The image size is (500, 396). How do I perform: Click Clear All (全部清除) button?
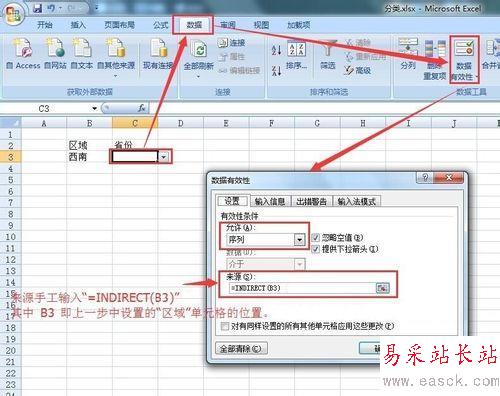(x=241, y=349)
